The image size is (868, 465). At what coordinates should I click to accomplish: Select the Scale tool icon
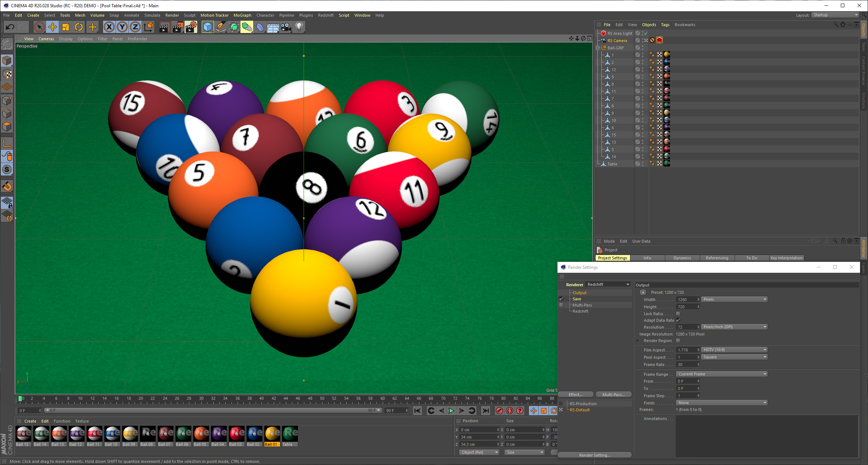66,27
